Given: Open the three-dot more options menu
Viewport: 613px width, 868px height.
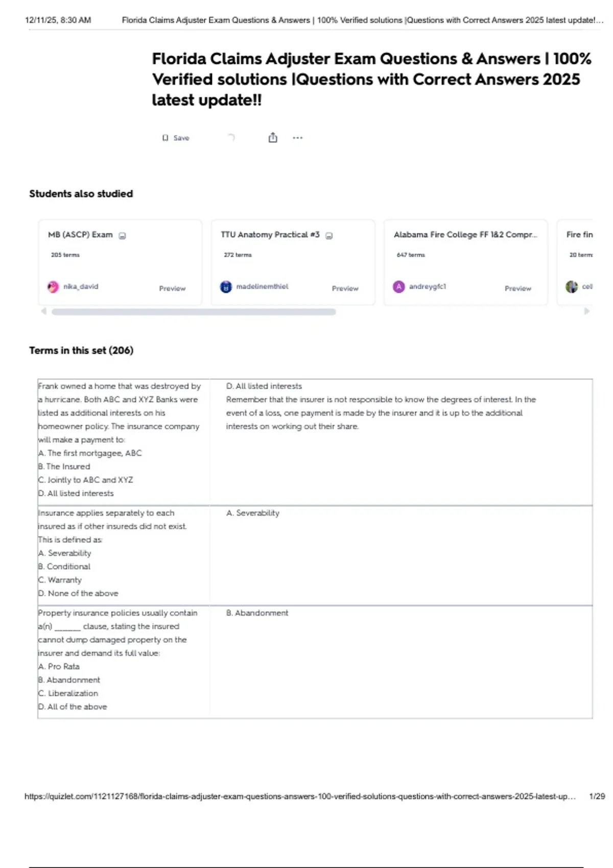Looking at the screenshot, I should [x=297, y=137].
